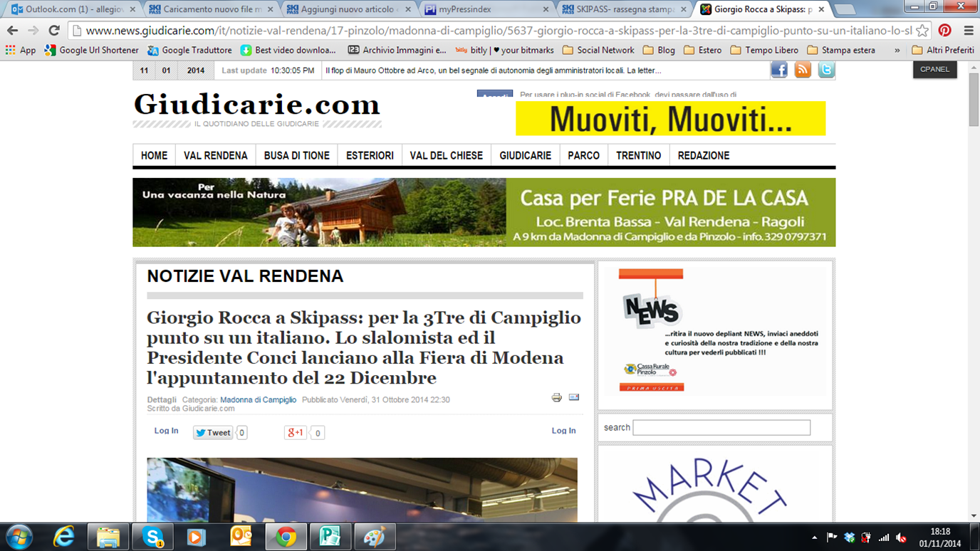The height and width of the screenshot is (551, 980).
Task: Open the Madonna di Campiglio category link
Action: click(258, 400)
